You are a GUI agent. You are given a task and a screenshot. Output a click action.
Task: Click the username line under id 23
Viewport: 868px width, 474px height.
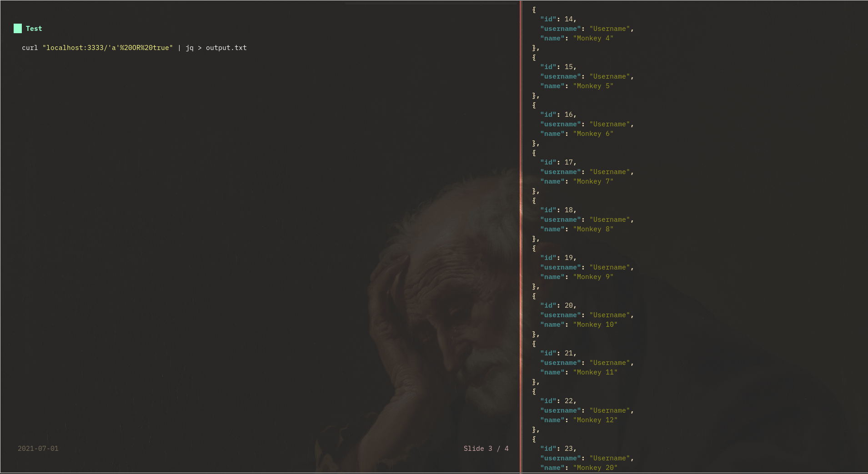587,458
